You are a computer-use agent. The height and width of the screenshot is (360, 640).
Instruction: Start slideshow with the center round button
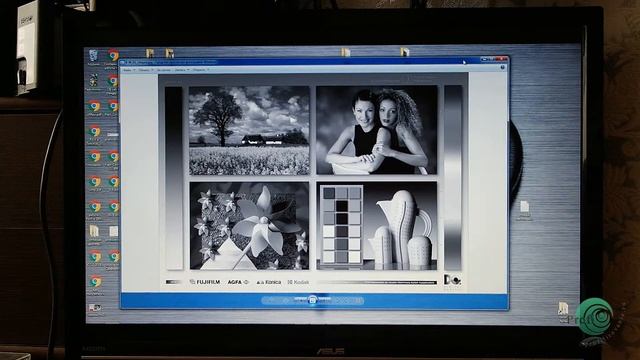(x=313, y=300)
